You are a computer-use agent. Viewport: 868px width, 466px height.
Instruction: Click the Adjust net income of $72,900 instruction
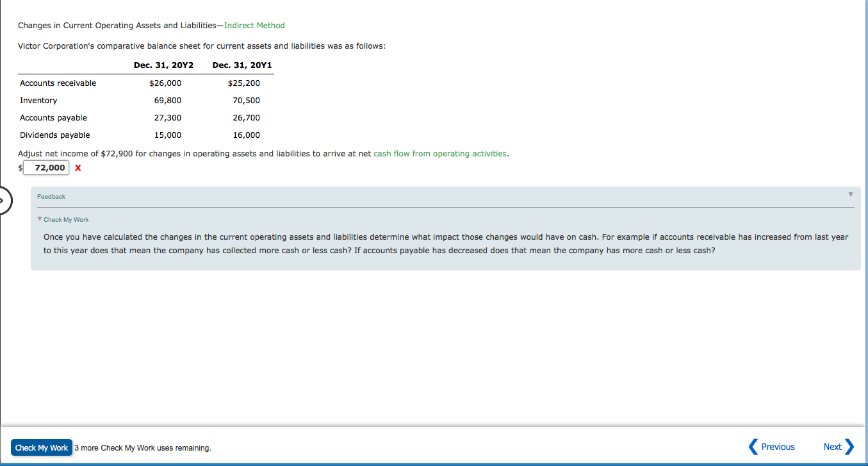click(x=263, y=154)
